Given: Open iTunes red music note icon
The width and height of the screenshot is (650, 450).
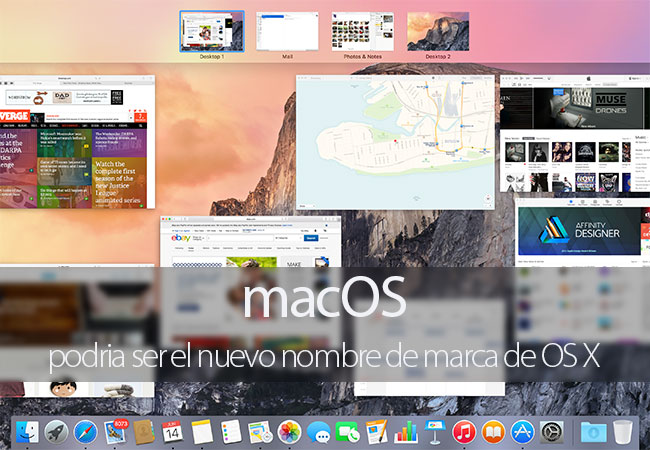Looking at the screenshot, I should (x=464, y=432).
